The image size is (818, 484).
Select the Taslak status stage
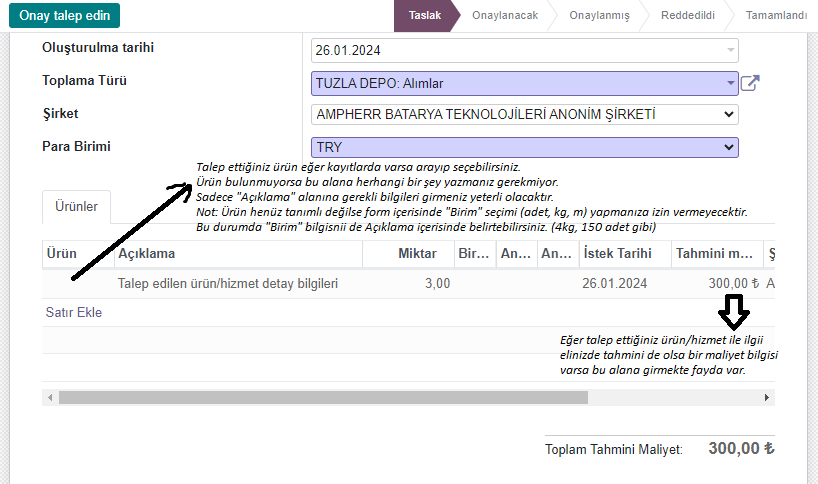click(425, 15)
